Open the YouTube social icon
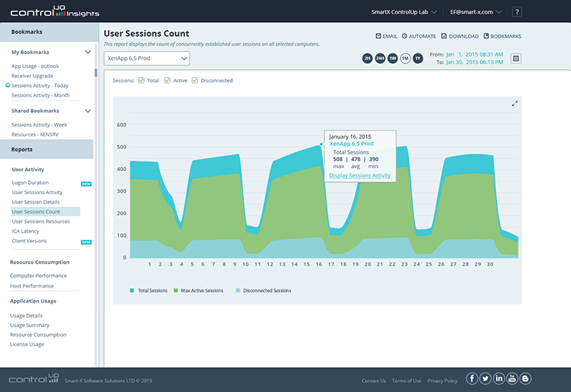The width and height of the screenshot is (571, 392). [512, 378]
